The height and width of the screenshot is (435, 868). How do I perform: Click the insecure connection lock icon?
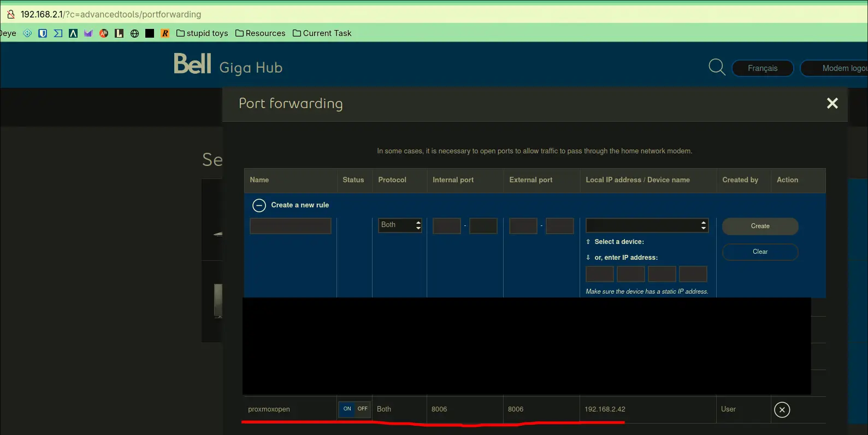(11, 14)
